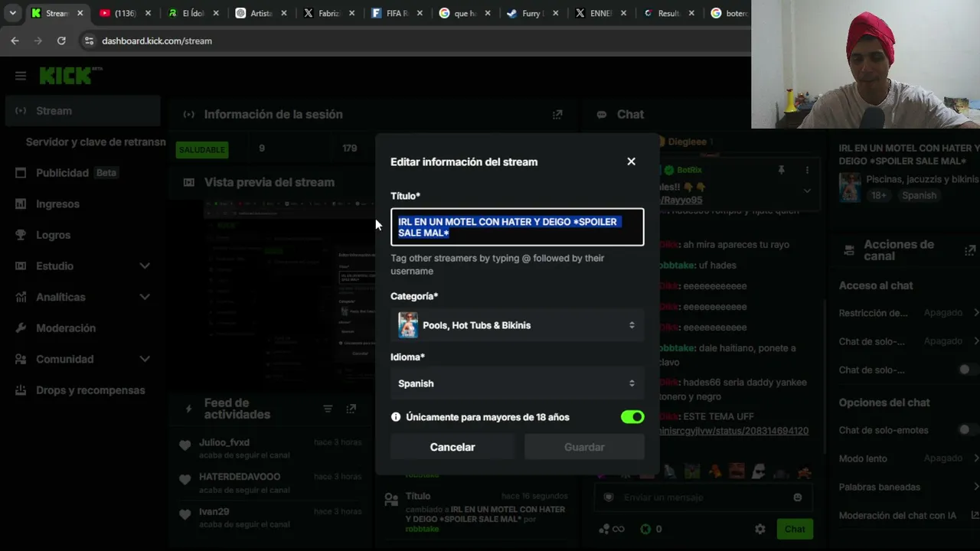Screen dimensions: 980x551
Task: Click the pin icon on BotRix message
Action: point(781,170)
